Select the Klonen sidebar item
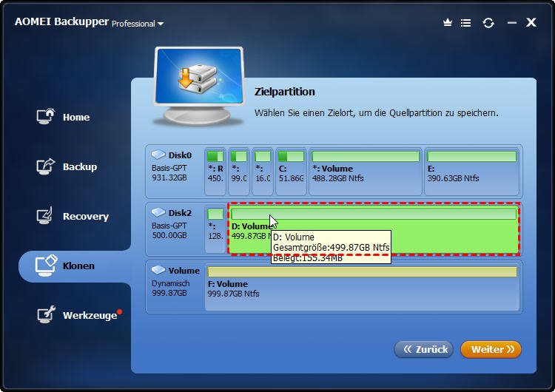The height and width of the screenshot is (392, 555). (x=74, y=266)
